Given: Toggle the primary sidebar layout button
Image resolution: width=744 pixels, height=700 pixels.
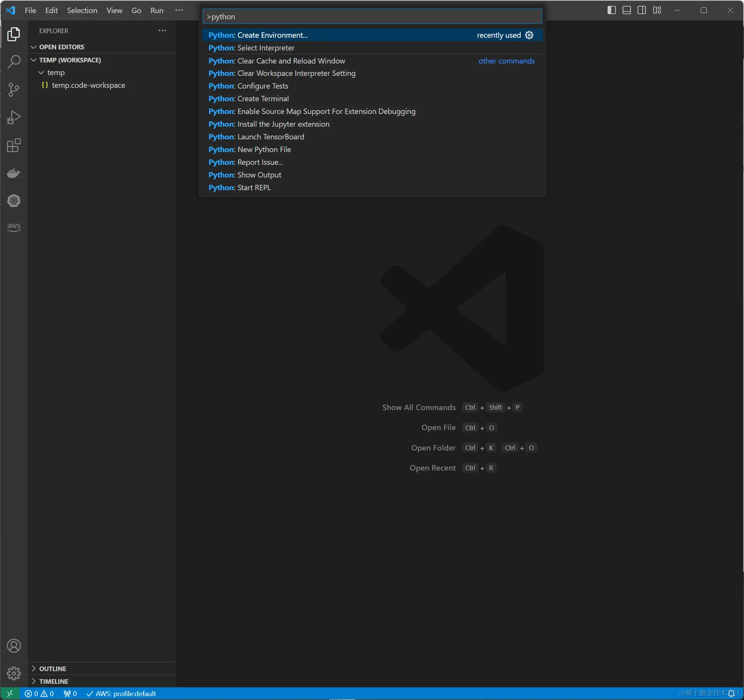Looking at the screenshot, I should click(611, 10).
